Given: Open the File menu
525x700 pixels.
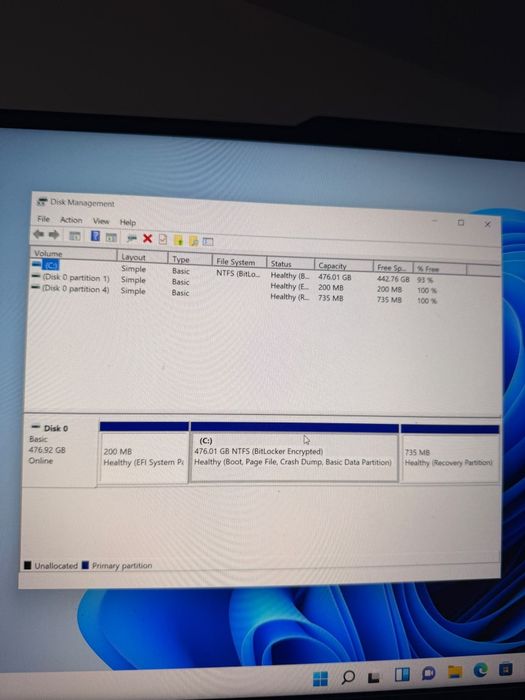Looking at the screenshot, I should [43, 219].
